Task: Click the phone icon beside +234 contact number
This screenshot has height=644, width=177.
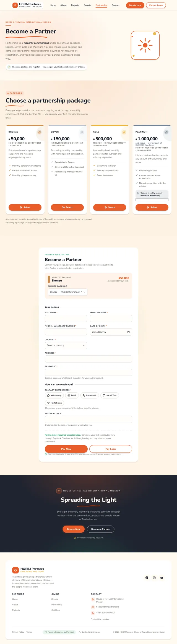Action: coord(93,613)
